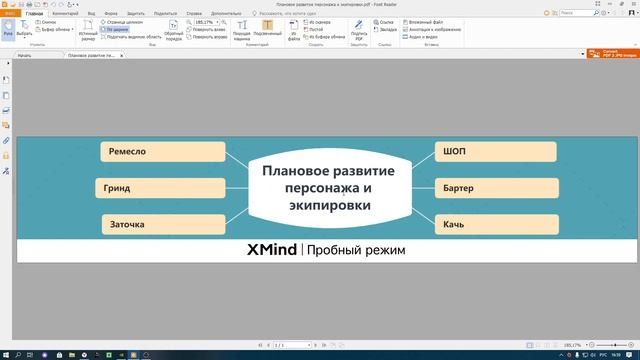Click the Select (Выбрать) tool
The width and height of the screenshot is (640, 360).
[24, 29]
